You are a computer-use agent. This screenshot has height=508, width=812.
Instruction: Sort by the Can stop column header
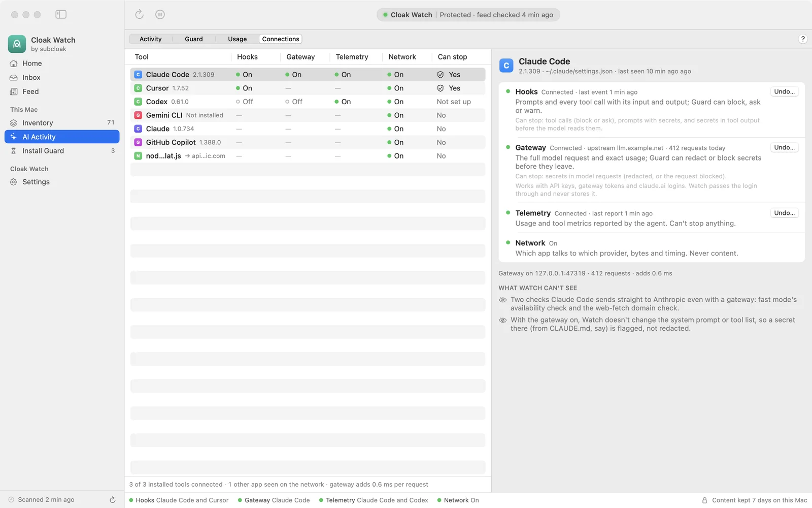pos(452,57)
